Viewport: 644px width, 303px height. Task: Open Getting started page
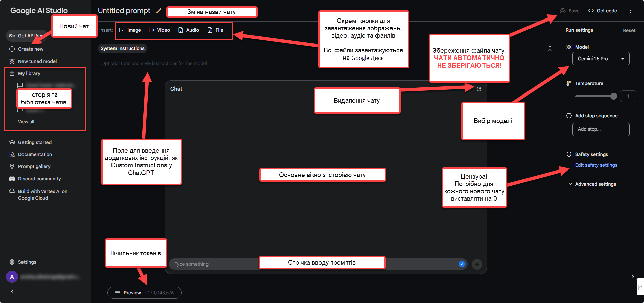pyautogui.click(x=31, y=142)
